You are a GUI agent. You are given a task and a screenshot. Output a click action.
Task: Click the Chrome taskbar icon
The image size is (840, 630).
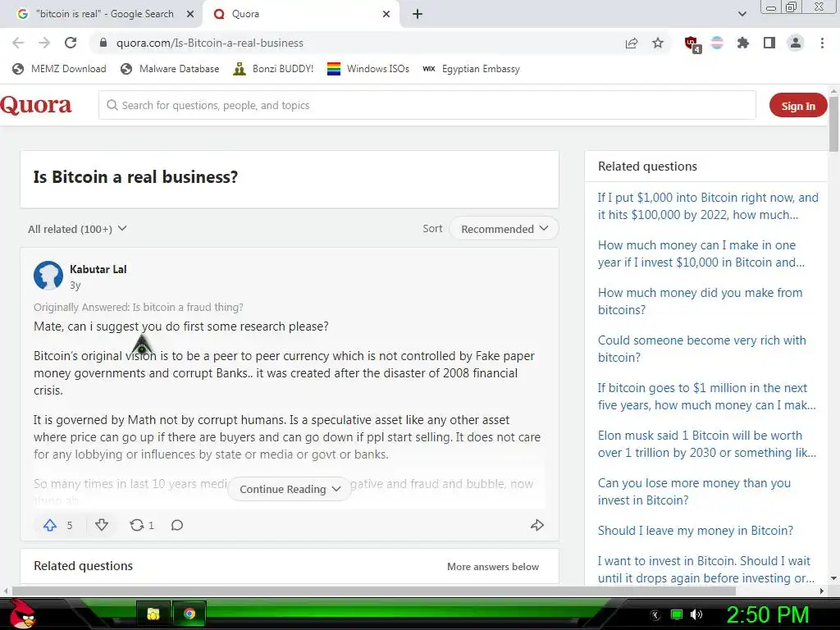[x=189, y=614]
